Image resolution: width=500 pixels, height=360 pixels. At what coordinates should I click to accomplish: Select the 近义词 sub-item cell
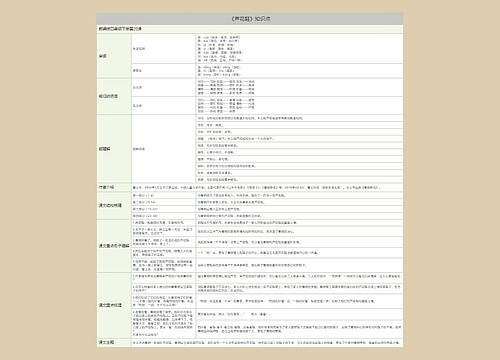(163, 87)
